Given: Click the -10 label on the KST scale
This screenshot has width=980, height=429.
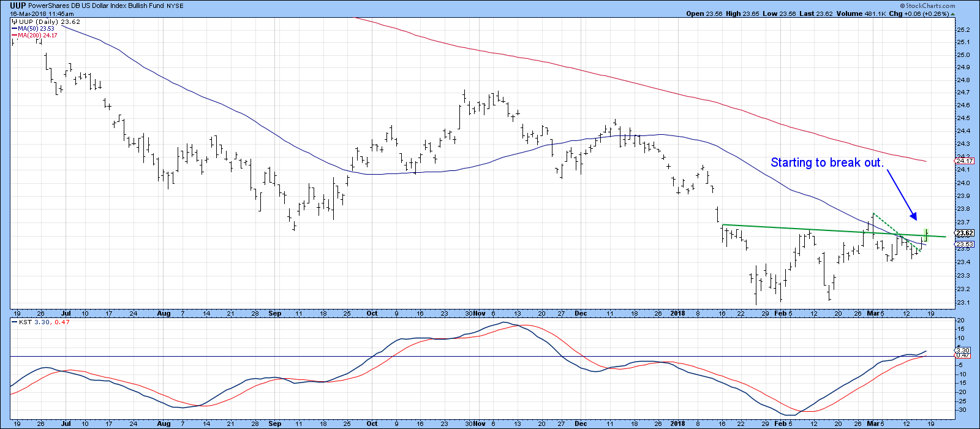Looking at the screenshot, I should [961, 374].
